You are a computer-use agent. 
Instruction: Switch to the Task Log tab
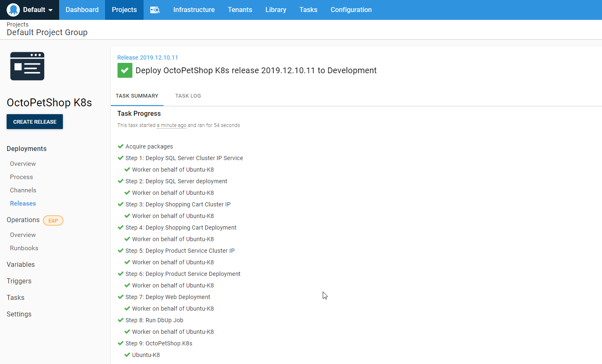188,96
